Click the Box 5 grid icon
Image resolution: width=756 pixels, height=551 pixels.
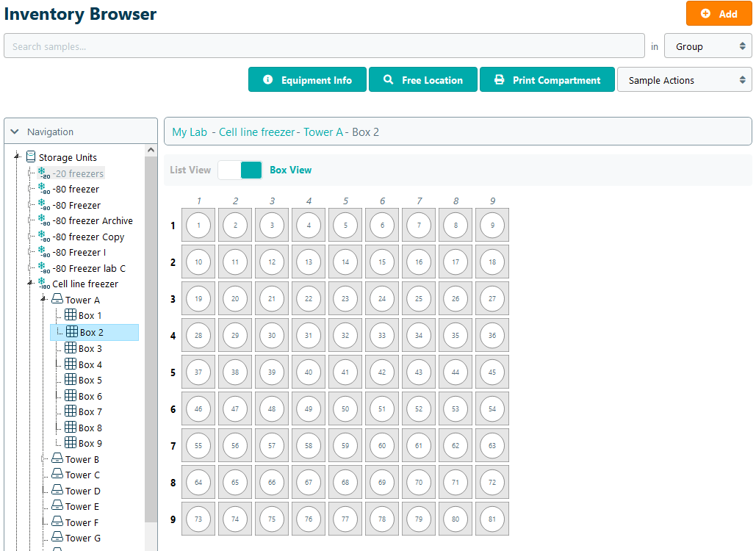[71, 380]
